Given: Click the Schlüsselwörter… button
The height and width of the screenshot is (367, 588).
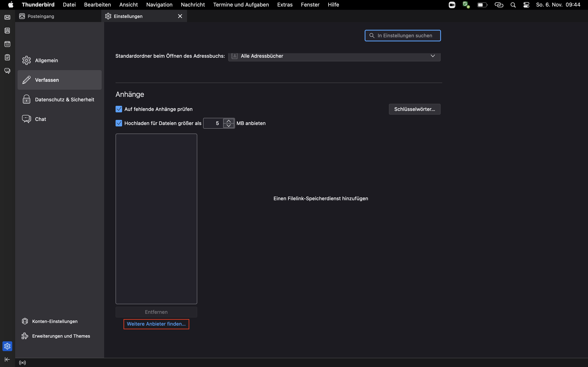Looking at the screenshot, I should tap(414, 109).
